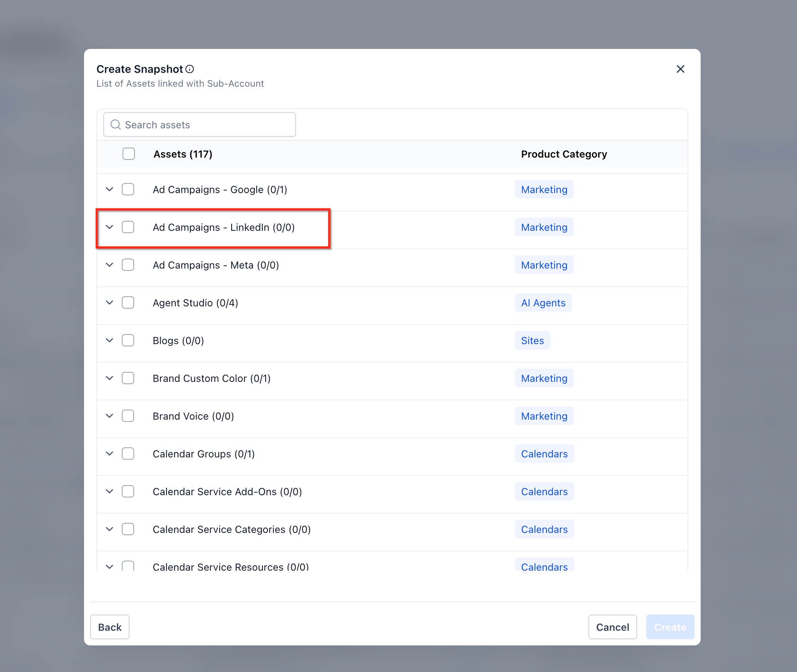Click the Create button
Screen dimensions: 797x672
click(x=670, y=627)
